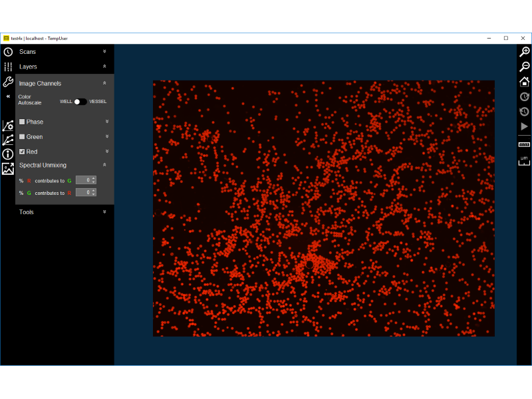Reset view with the home icon

pos(525,81)
